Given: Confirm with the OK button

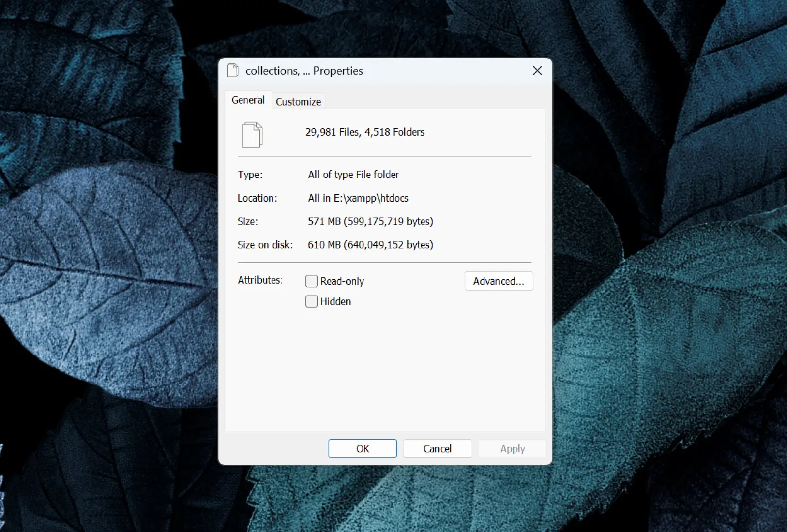Looking at the screenshot, I should pyautogui.click(x=363, y=448).
